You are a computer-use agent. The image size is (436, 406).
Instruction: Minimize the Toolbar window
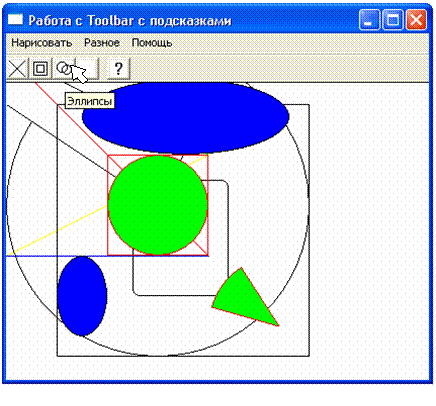369,20
